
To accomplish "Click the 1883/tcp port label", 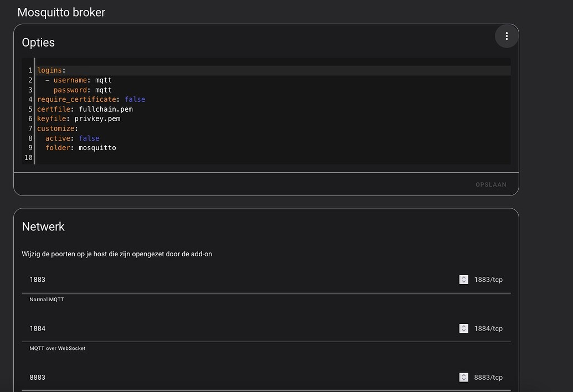I will click(488, 279).
